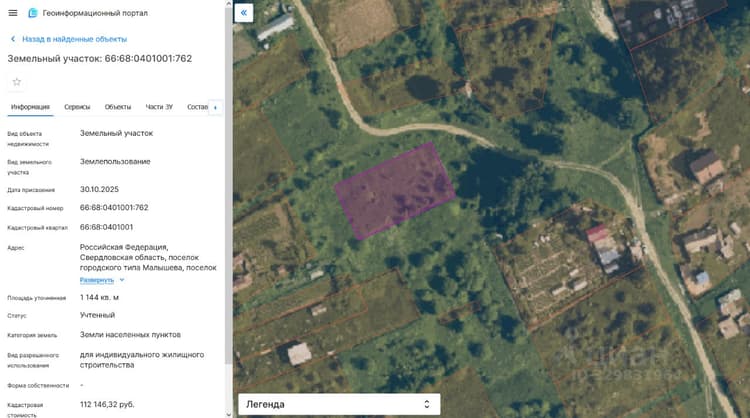Open the Состав tab
Image resolution: width=750 pixels, height=418 pixels.
tap(197, 107)
